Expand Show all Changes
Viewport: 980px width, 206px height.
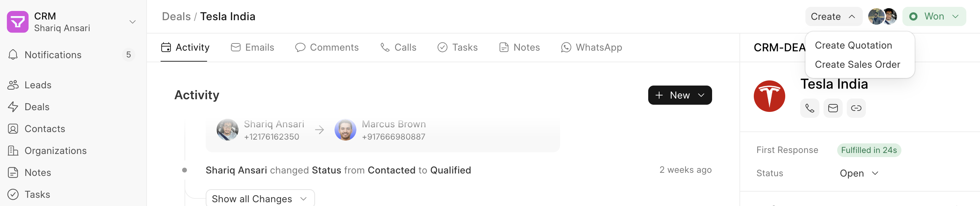tap(260, 198)
